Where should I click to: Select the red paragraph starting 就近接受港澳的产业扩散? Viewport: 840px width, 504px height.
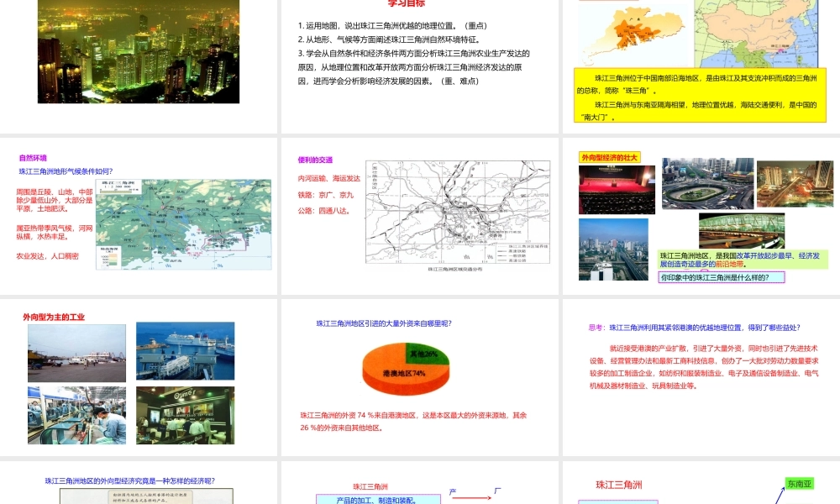704,367
